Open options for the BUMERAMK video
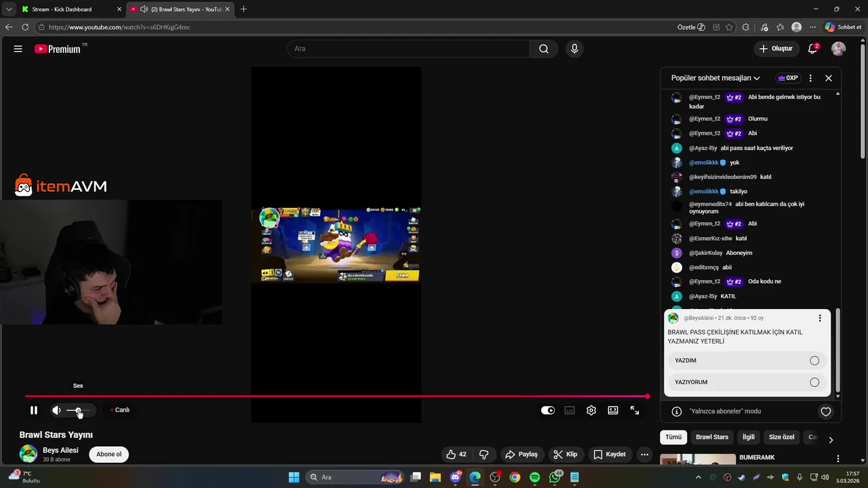 pos(838,459)
